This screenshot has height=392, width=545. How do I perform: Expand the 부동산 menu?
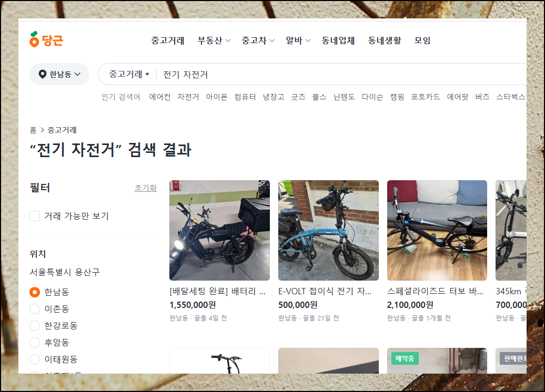coord(214,40)
